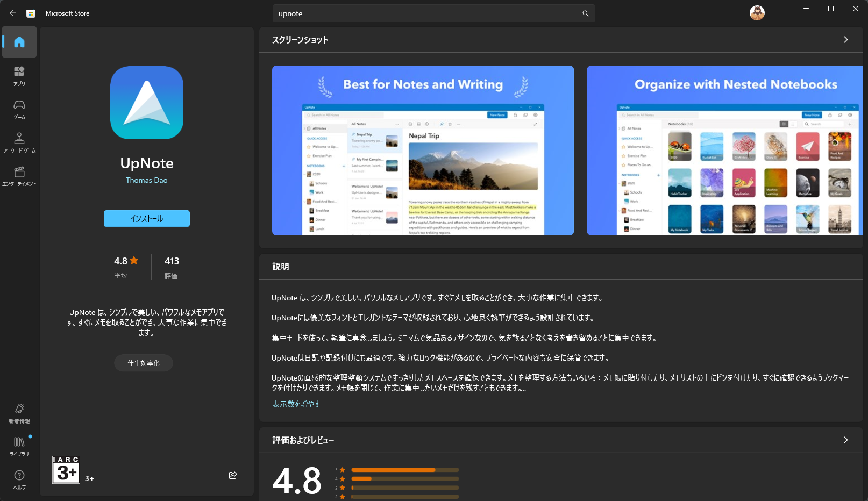This screenshot has width=868, height=501.
Task: Minimize the Microsoft Store window
Action: [x=806, y=9]
